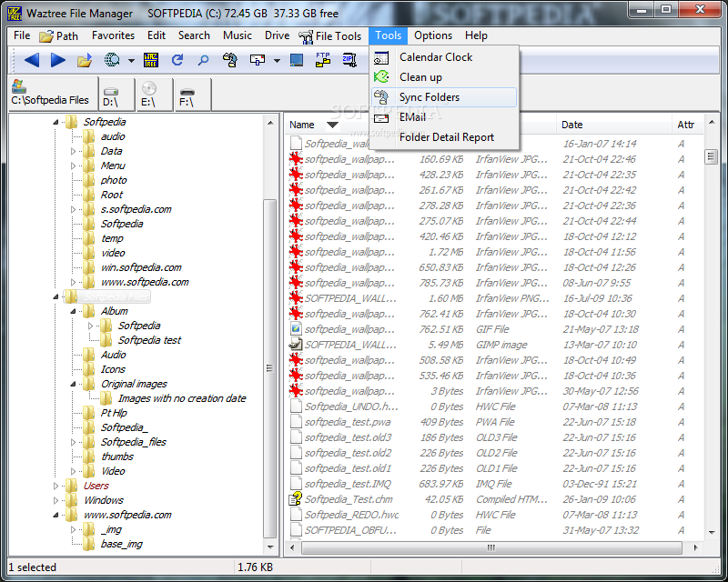Click the Sync Folders menu icon
The image size is (728, 582).
coord(381,97)
